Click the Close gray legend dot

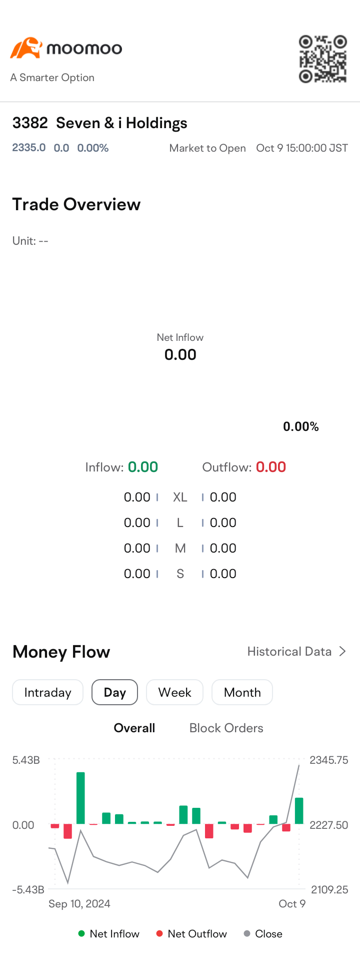[247, 933]
